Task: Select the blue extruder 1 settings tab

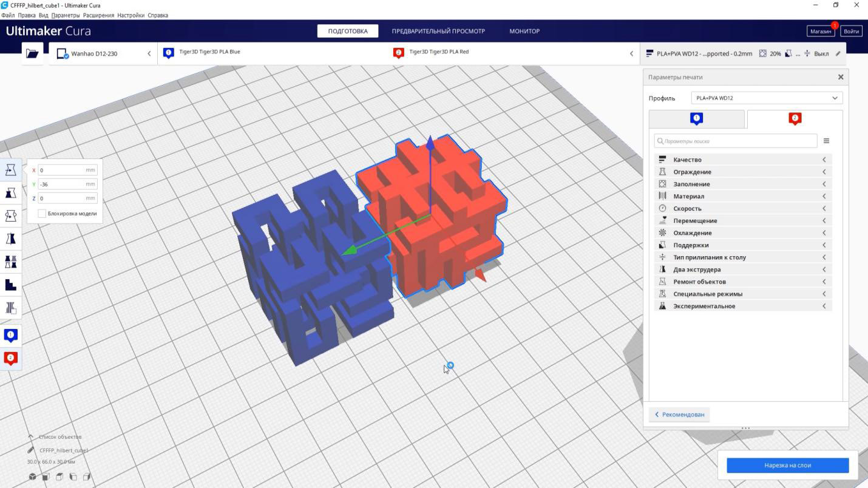Action: (696, 119)
